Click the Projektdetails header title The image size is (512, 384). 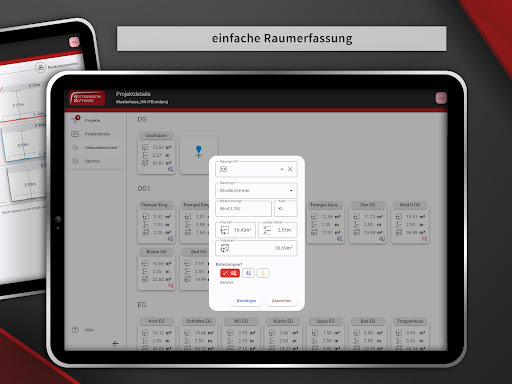pyautogui.click(x=133, y=94)
